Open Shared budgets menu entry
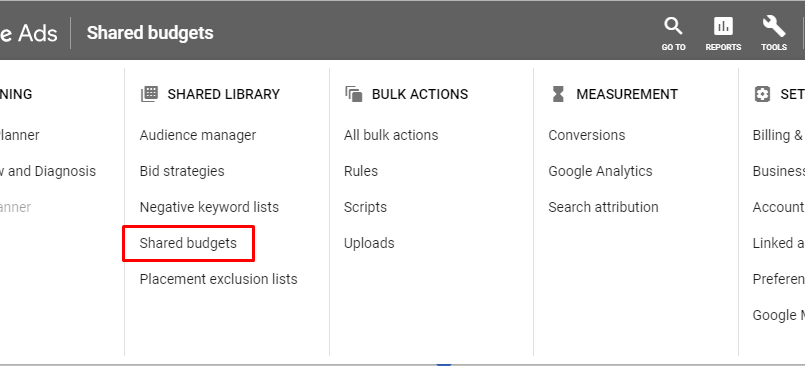 click(188, 243)
